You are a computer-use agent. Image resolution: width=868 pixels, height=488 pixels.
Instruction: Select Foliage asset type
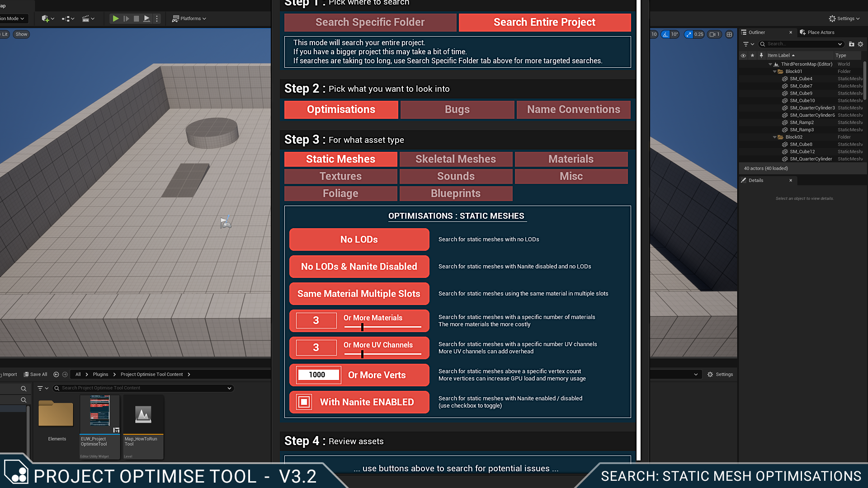click(341, 193)
